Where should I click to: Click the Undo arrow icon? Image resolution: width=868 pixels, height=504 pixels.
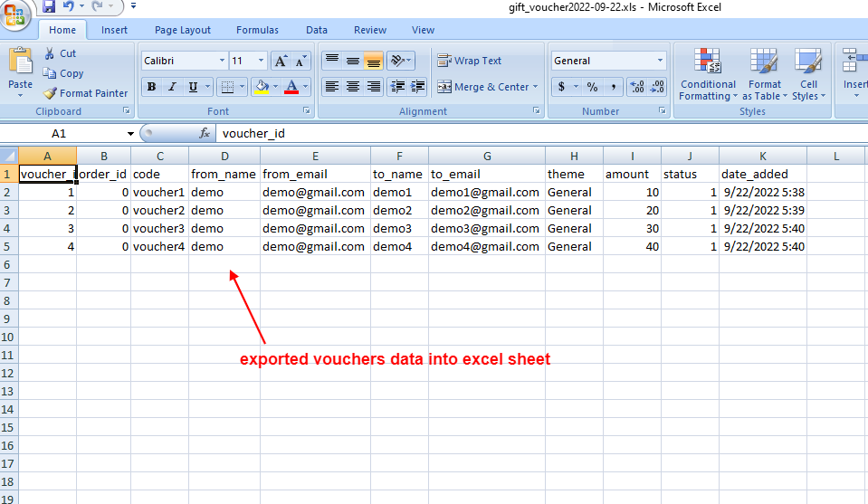[x=69, y=6]
